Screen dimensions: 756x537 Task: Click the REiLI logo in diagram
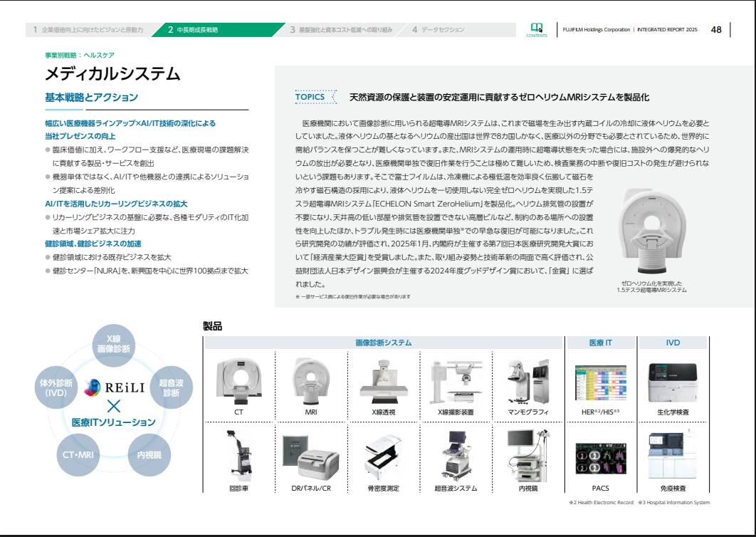pos(114,387)
